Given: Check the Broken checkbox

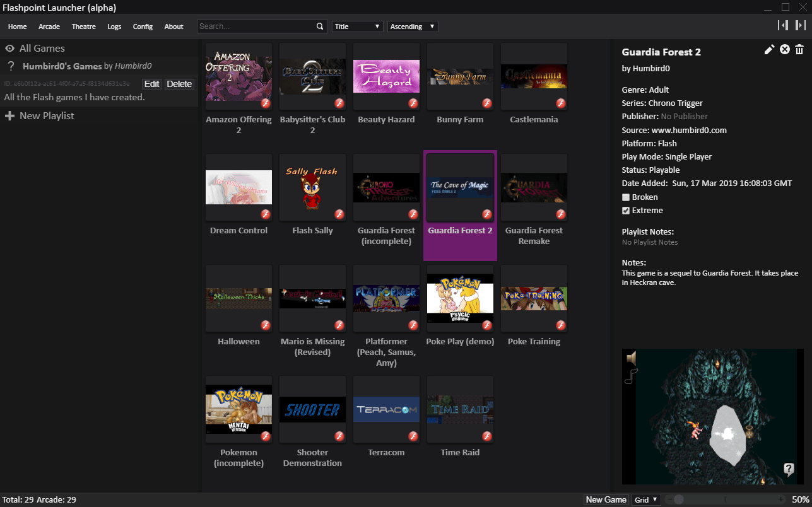Looking at the screenshot, I should coord(626,197).
